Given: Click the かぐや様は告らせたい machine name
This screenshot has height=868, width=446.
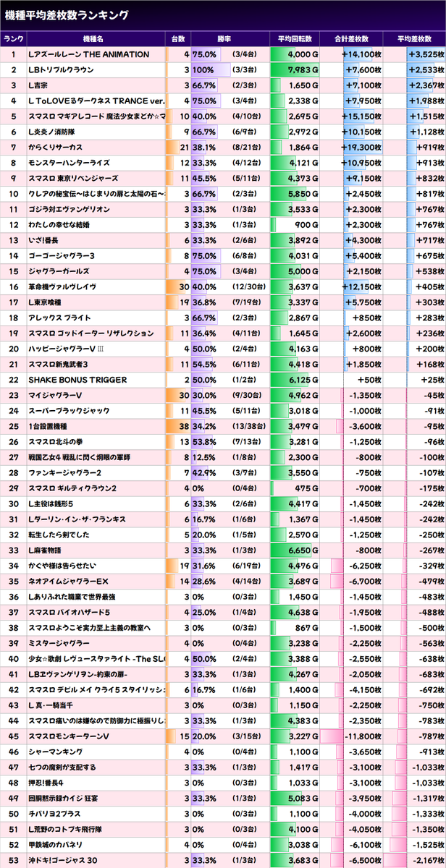Looking at the screenshot, I should pos(64,565).
